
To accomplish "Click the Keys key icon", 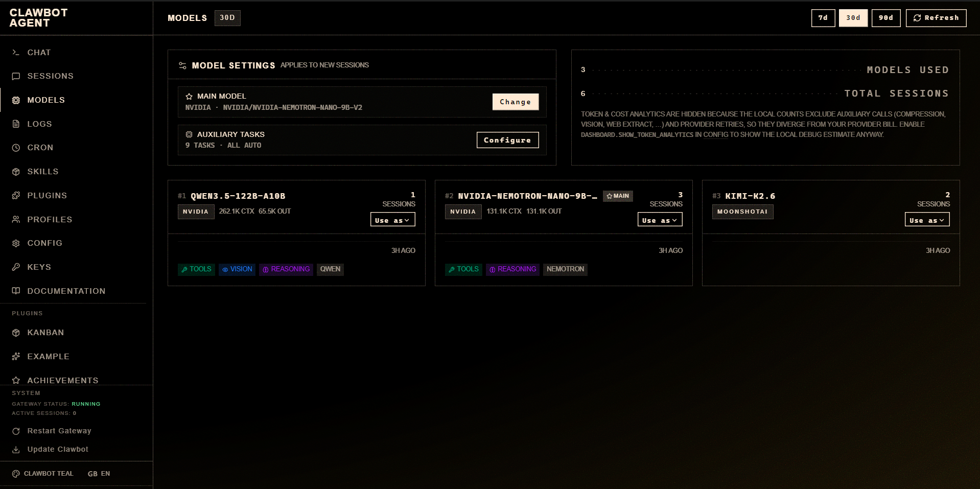I will (16, 267).
